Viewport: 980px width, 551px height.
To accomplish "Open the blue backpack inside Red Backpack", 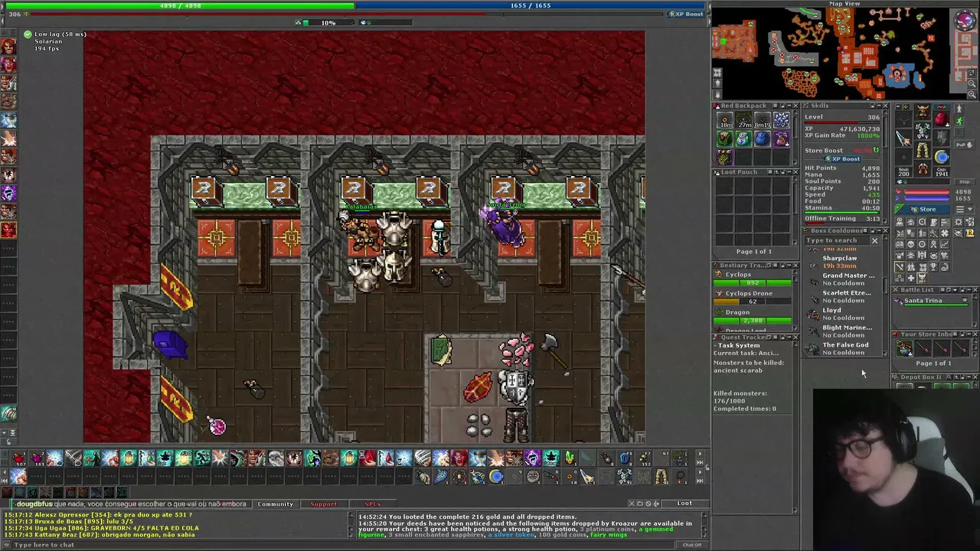I will [763, 139].
